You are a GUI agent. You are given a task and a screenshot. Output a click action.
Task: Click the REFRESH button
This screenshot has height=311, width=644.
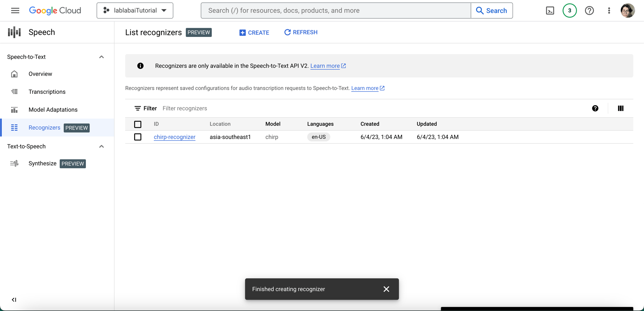click(x=301, y=32)
